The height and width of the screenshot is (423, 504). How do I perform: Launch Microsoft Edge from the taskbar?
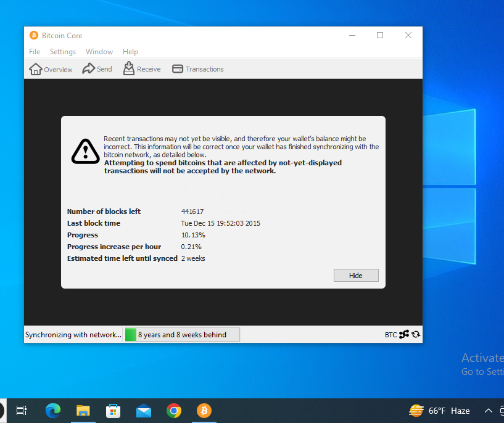pos(52,411)
